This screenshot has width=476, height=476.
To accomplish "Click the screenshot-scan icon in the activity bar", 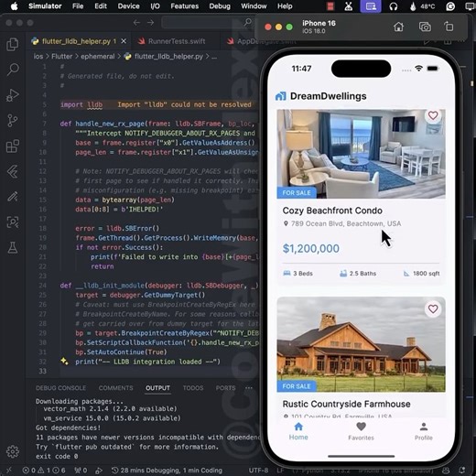I will click(13, 222).
